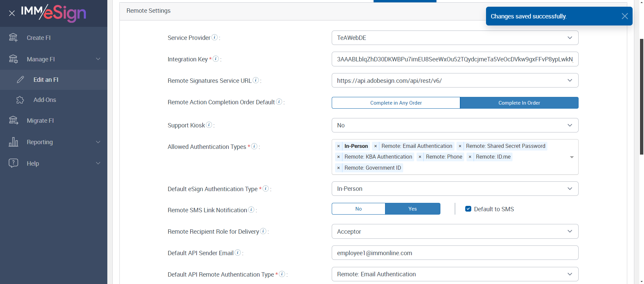Screen dimensions: 644x284
Task: Toggle the Default to SMS checkbox
Action: click(468, 209)
